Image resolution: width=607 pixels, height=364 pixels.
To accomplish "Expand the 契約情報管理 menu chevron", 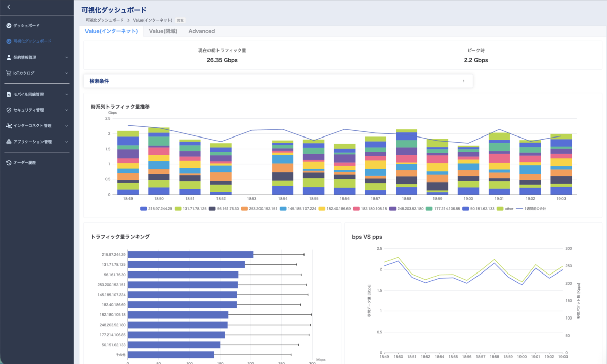I will coord(67,57).
